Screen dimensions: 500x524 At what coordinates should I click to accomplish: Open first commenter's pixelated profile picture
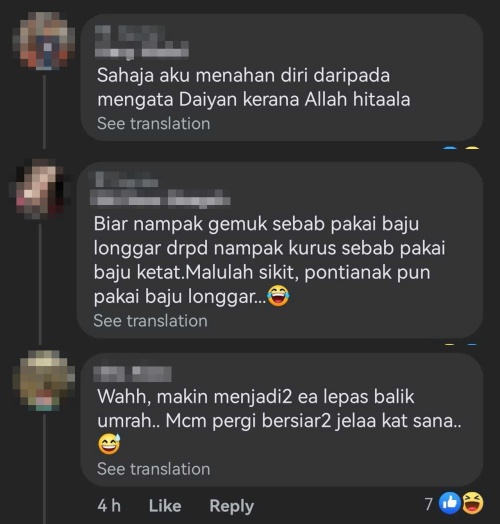44,41
